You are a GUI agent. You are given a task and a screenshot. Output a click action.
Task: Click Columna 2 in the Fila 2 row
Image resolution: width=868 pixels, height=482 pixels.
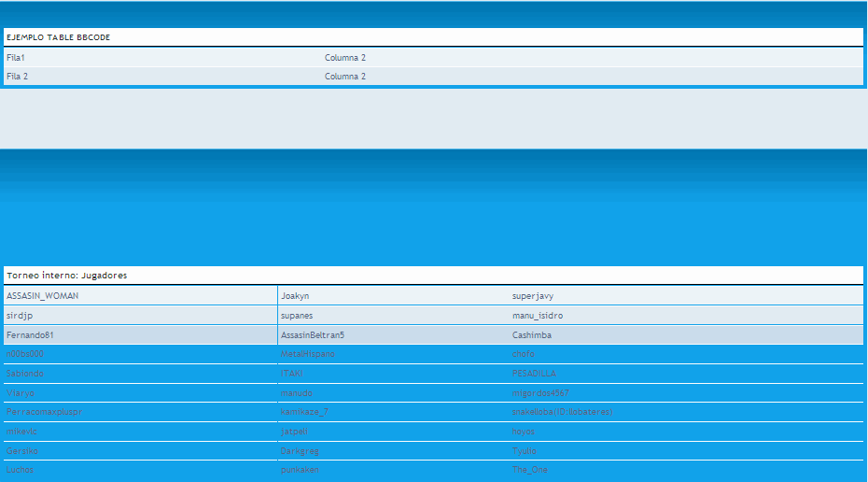tap(345, 77)
